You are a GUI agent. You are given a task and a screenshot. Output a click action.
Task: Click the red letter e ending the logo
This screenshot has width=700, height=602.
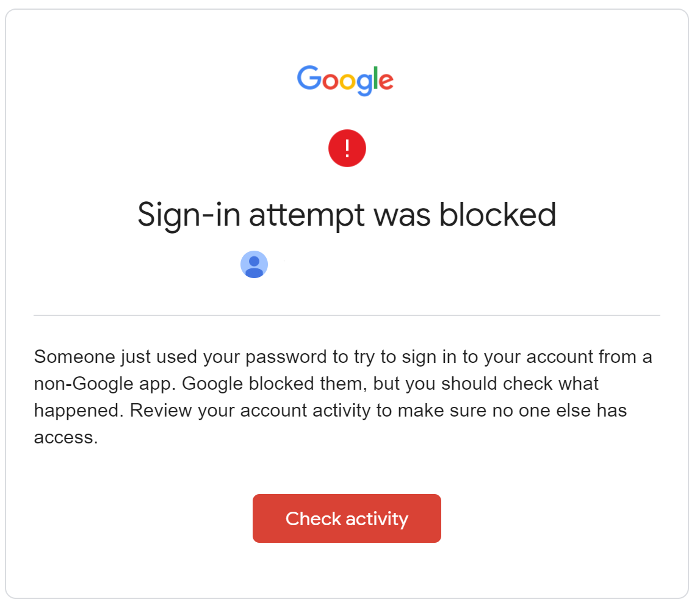point(386,81)
